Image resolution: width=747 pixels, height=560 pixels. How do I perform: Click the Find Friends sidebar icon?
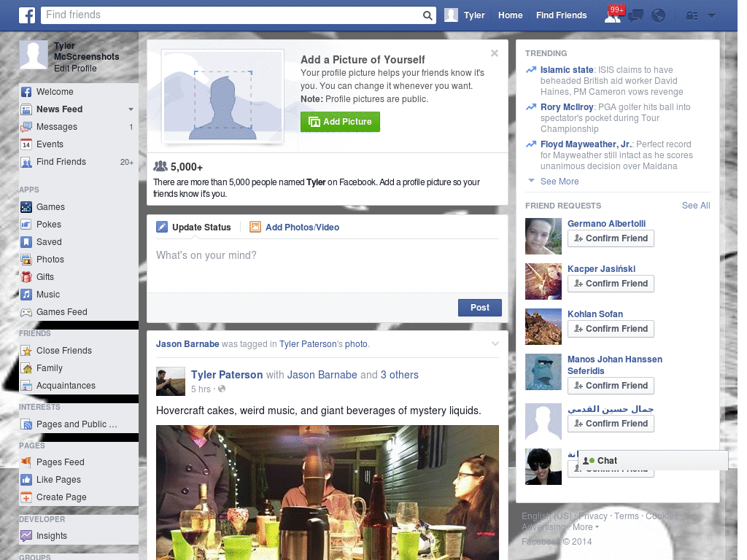26,163
